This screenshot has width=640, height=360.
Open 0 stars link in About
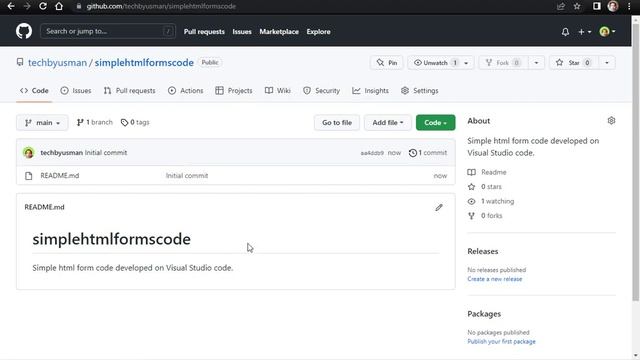484,187
